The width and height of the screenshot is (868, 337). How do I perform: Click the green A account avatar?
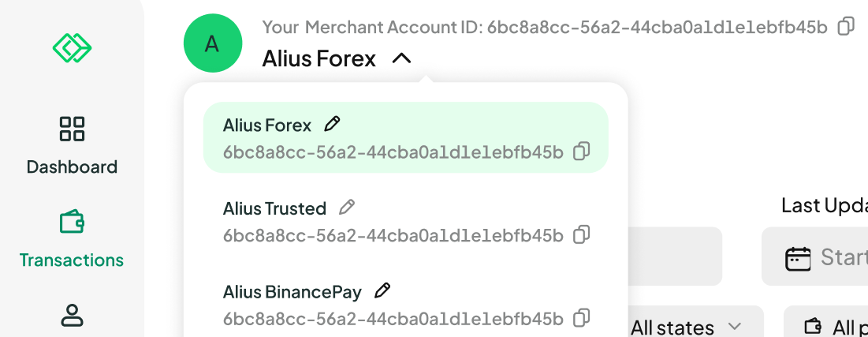pyautogui.click(x=213, y=43)
